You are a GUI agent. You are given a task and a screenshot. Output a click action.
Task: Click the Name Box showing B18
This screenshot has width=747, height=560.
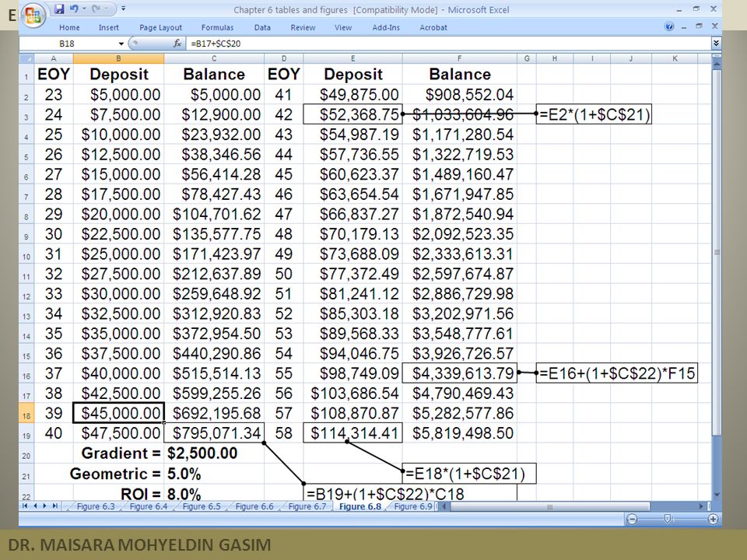click(67, 44)
